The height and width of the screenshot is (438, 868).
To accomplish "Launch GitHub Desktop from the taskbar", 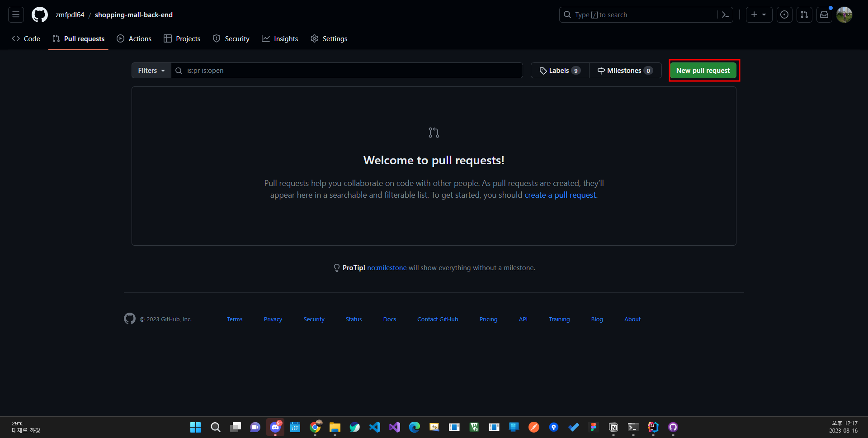I will point(673,427).
